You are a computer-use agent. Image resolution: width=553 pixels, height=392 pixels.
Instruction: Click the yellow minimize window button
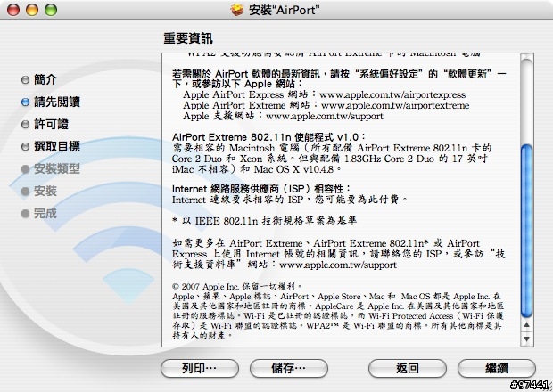(32, 10)
